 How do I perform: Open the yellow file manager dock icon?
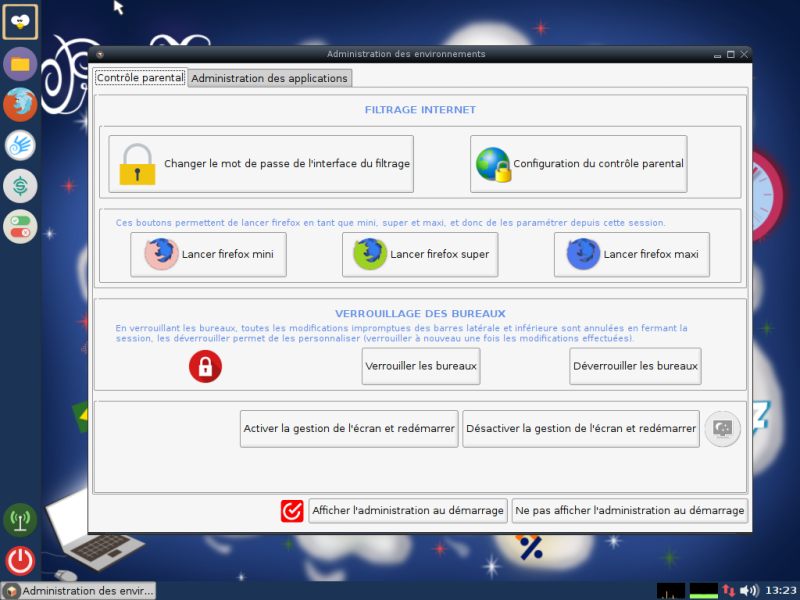[x=20, y=64]
